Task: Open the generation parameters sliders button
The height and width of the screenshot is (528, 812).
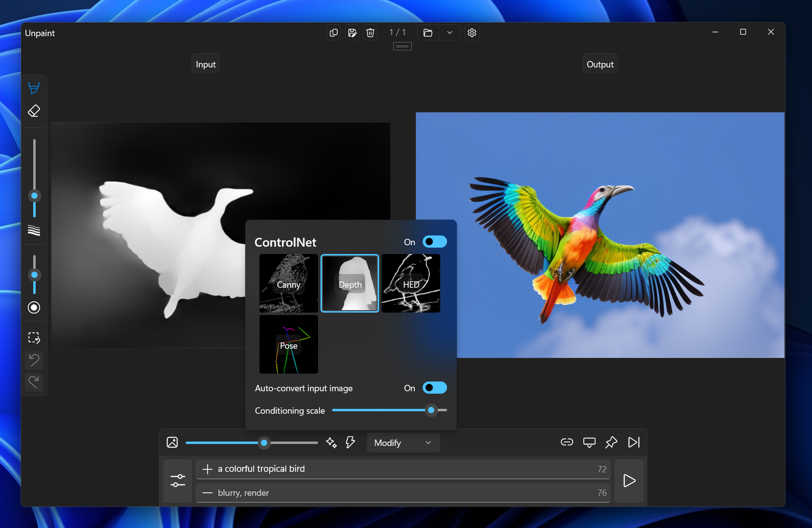Action: click(x=178, y=481)
